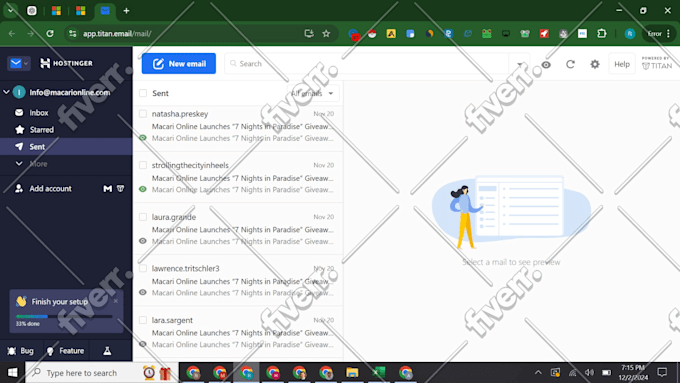680x383 pixels.
Task: Select the Sent folder in the sidebar
Action: click(x=66, y=147)
